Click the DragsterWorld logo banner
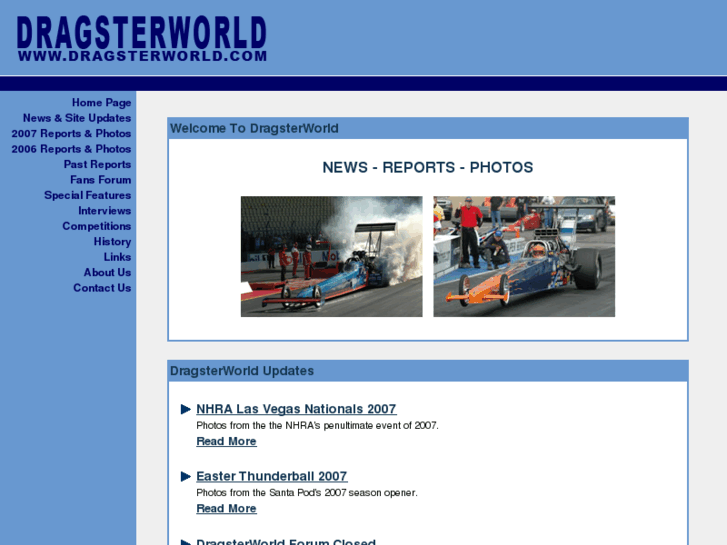This screenshot has width=727, height=545. [142, 39]
